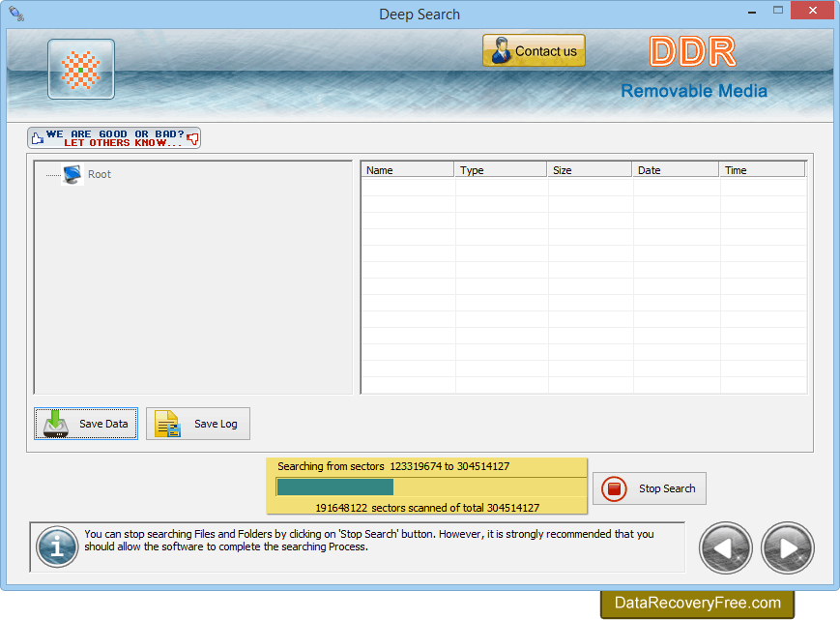Sort file list by Size column
The height and width of the screenshot is (620, 840).
point(590,170)
